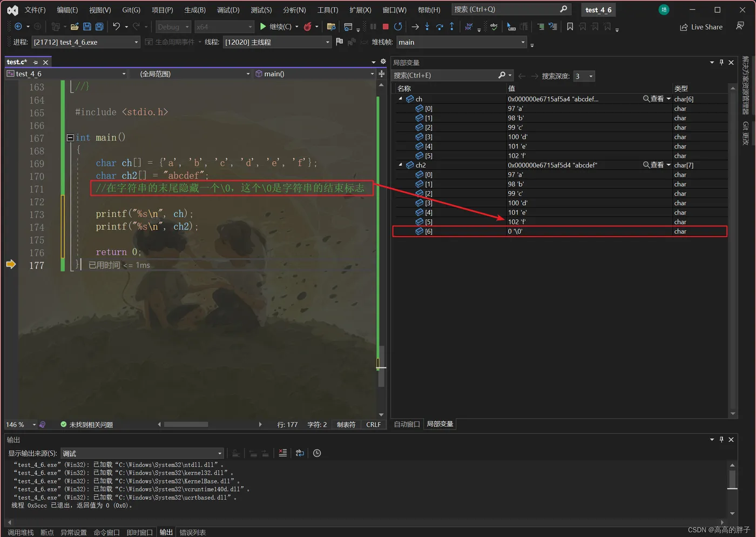Open the 全局范围 scope dropdown

click(190, 73)
